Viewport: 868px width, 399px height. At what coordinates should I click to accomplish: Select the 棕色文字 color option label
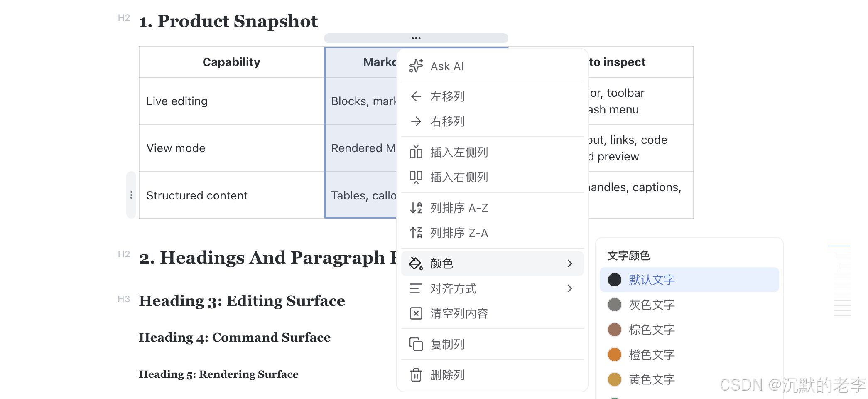[652, 330]
